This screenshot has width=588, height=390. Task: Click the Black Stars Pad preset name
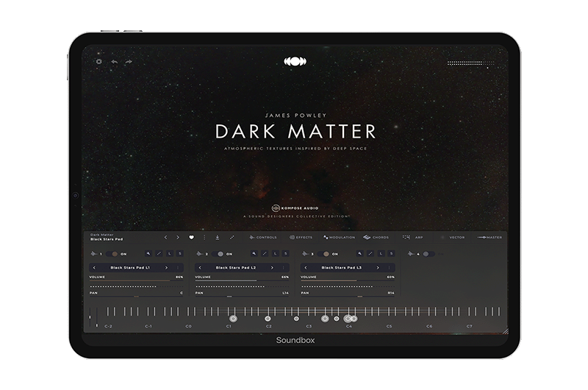[107, 239]
